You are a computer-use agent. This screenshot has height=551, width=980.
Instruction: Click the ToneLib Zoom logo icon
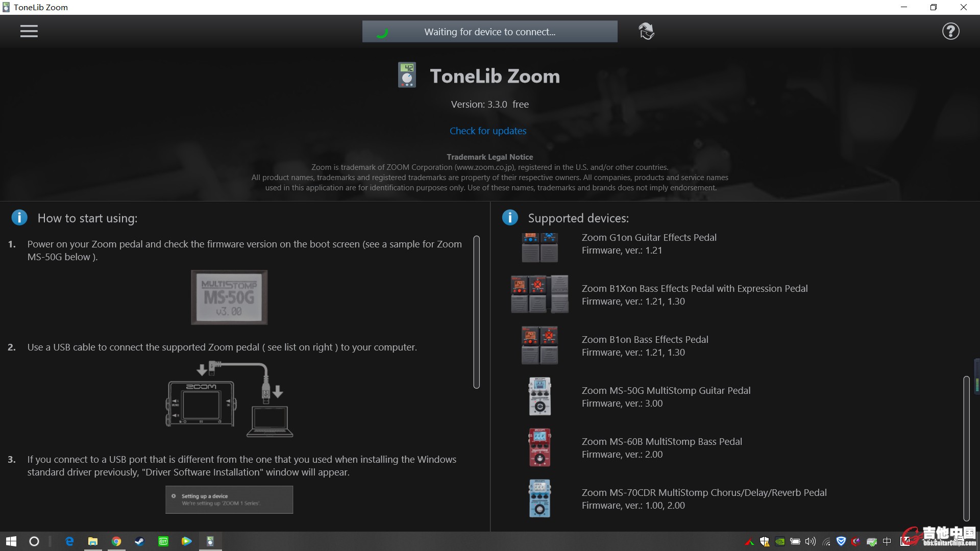[x=407, y=76]
